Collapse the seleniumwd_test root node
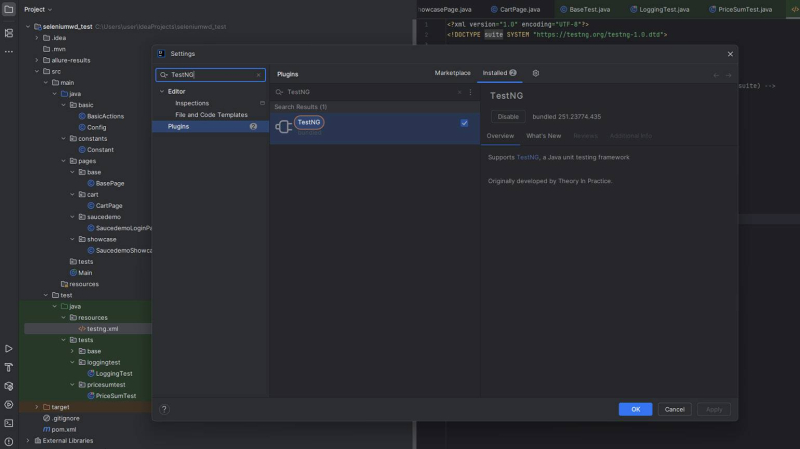 (x=28, y=27)
